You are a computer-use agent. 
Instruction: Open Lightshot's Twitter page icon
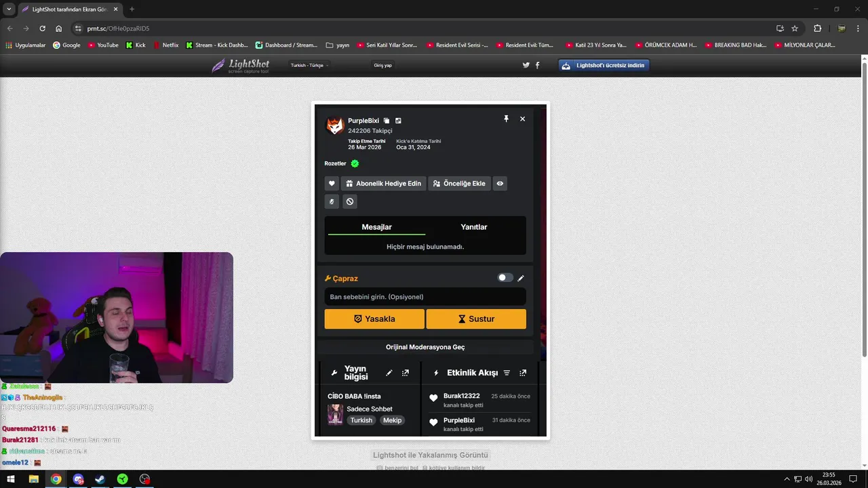526,65
